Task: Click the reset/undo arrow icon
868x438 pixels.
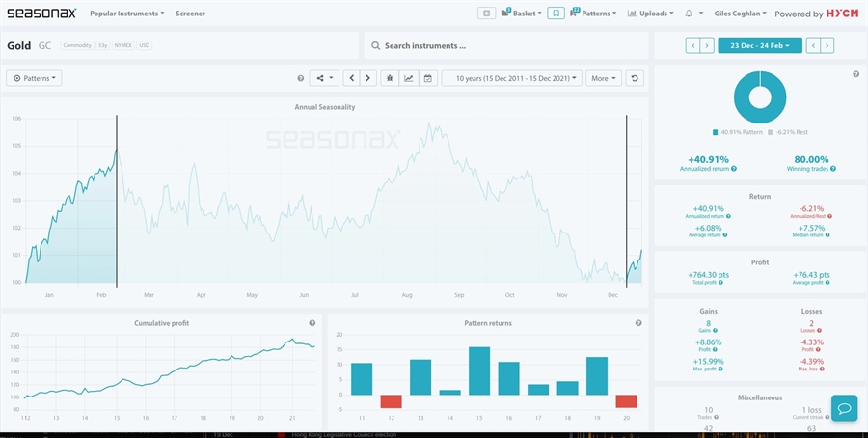Action: point(635,78)
